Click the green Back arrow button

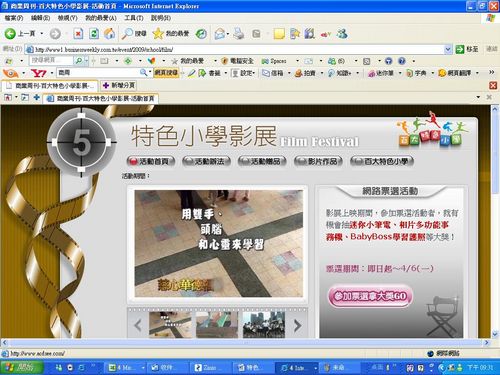click(10, 34)
